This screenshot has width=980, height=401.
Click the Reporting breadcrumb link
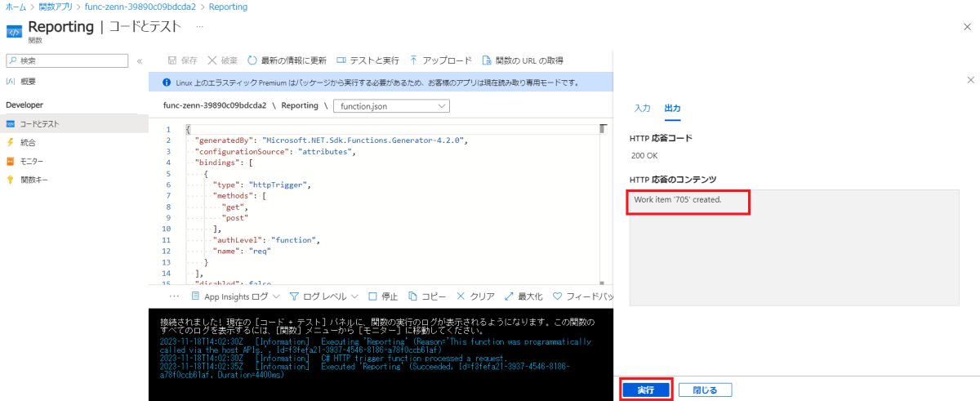[228, 7]
